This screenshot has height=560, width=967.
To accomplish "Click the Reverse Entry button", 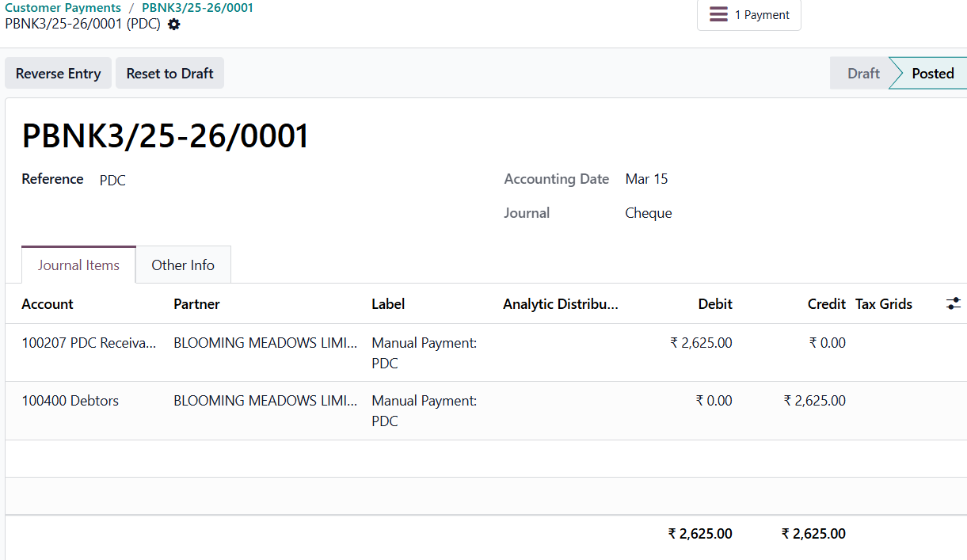I will tap(59, 74).
